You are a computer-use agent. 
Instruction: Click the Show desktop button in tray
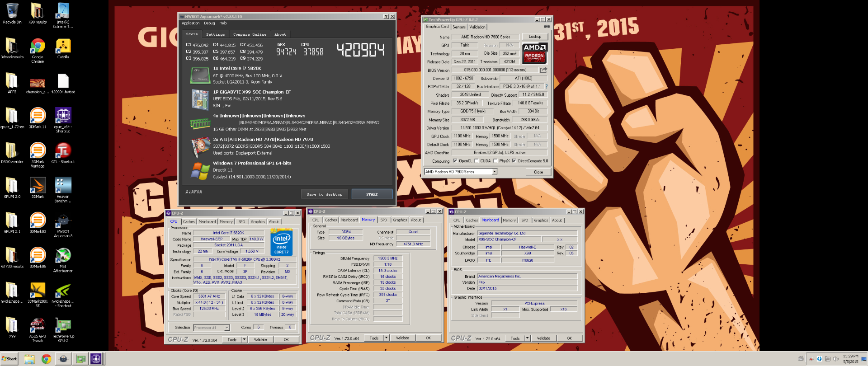[x=864, y=359]
